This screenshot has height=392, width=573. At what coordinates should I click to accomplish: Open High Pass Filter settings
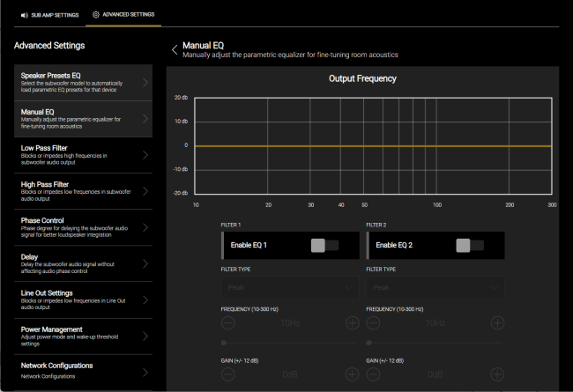84,191
